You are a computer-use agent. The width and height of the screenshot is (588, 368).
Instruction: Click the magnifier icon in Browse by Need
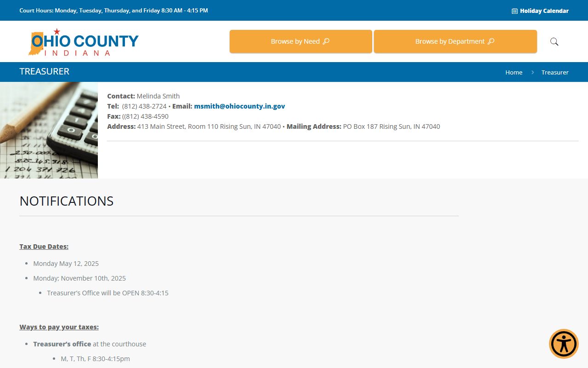(x=326, y=41)
